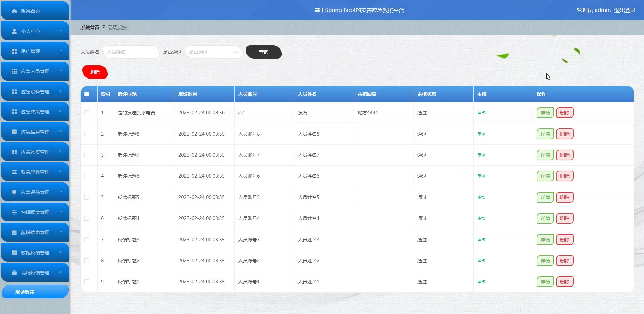The image size is (644, 314).
Task: Expand 个人中心 menu chevron
Action: click(61, 31)
